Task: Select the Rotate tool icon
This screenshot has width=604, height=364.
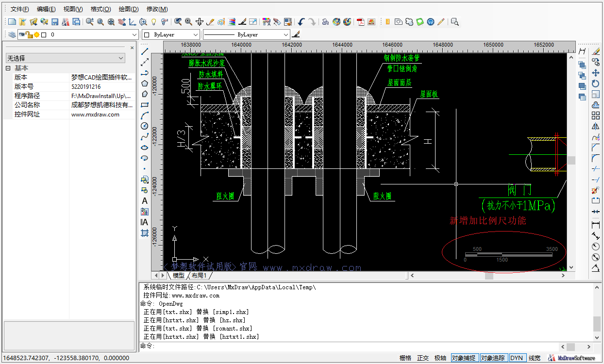Action: click(596, 83)
